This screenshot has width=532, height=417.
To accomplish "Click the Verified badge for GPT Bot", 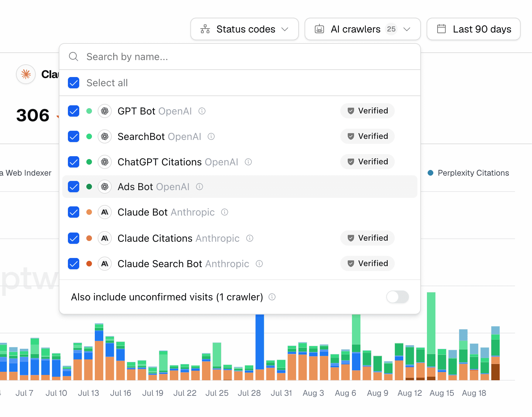I will pos(368,111).
